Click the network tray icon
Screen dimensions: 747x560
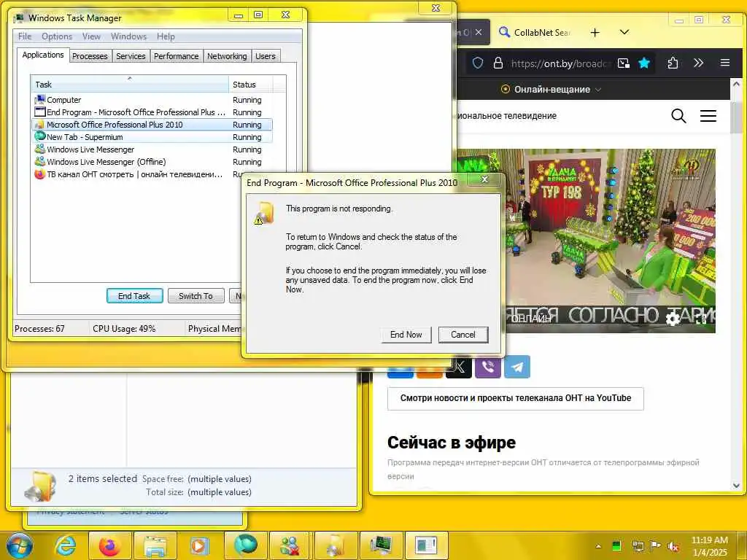[x=638, y=546]
